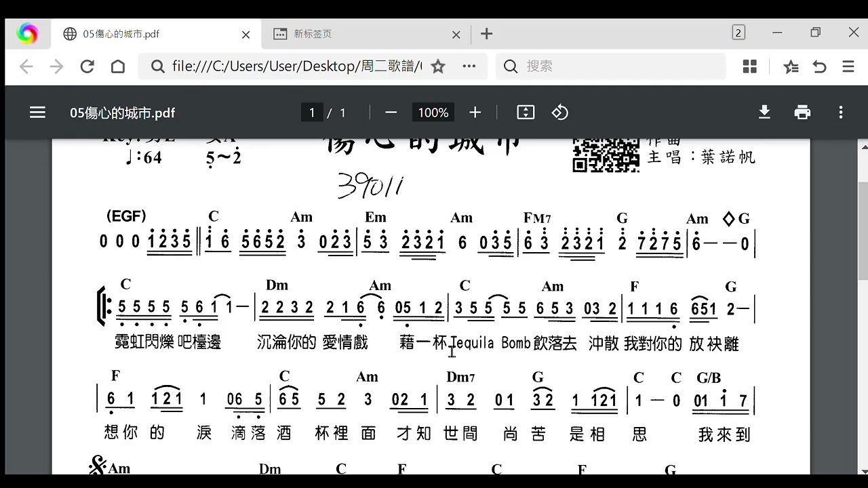Close the 05傷心的城市.pdf tab
Image resolution: width=868 pixels, height=488 pixels.
245,35
